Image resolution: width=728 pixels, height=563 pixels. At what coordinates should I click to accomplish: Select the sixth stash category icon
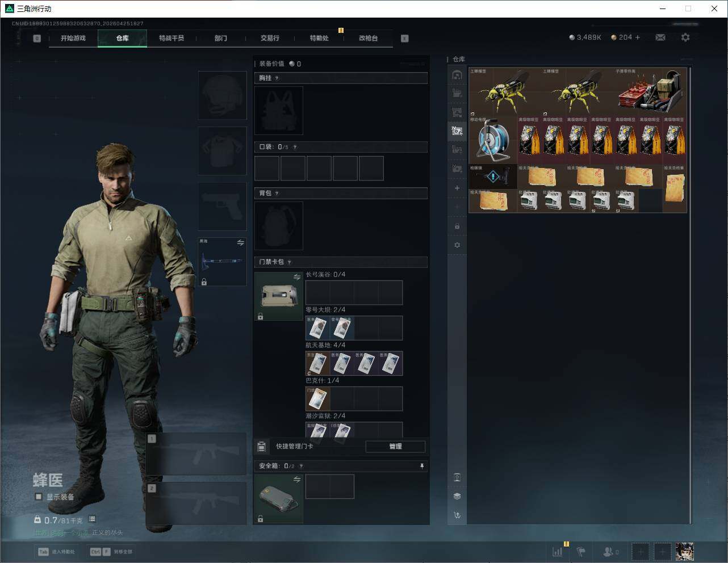pyautogui.click(x=457, y=169)
